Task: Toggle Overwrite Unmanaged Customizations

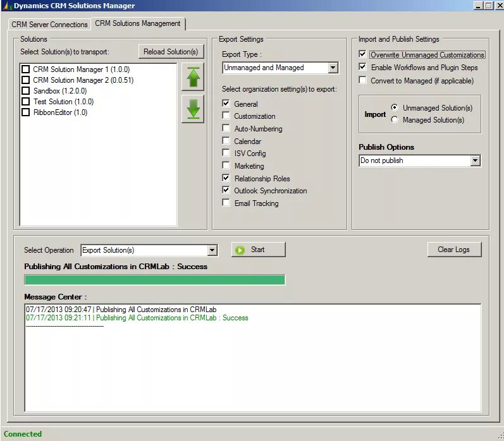Action: (x=362, y=54)
